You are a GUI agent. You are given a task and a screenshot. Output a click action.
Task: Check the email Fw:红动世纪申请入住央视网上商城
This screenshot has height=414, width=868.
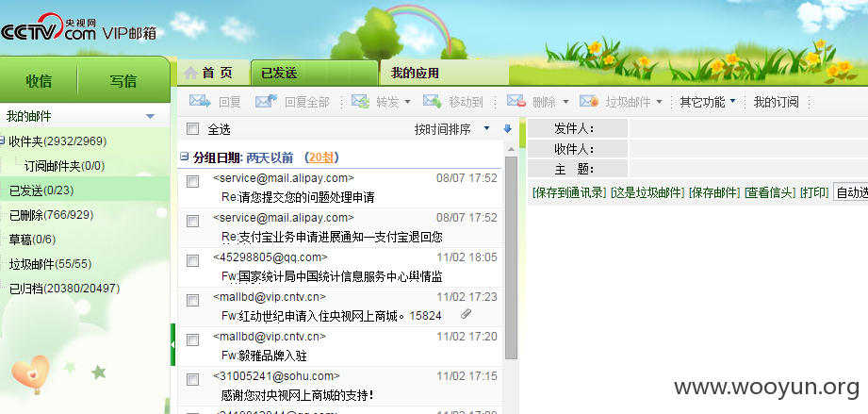coord(192,301)
